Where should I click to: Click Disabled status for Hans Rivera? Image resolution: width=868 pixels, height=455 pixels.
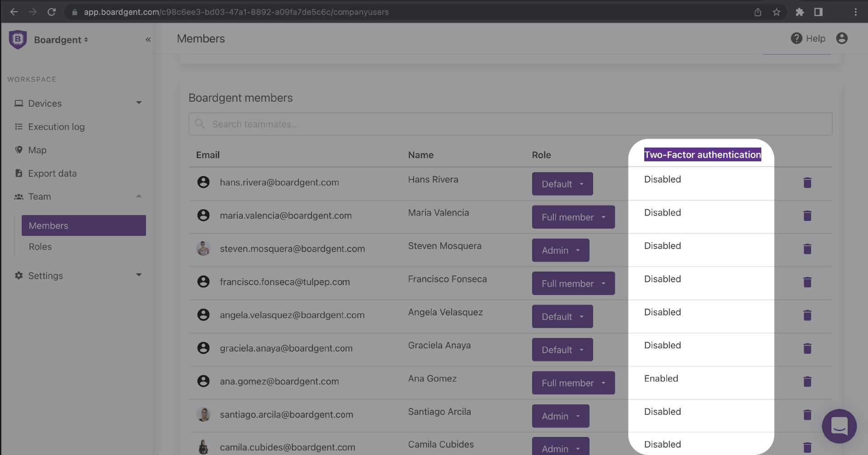tap(662, 179)
